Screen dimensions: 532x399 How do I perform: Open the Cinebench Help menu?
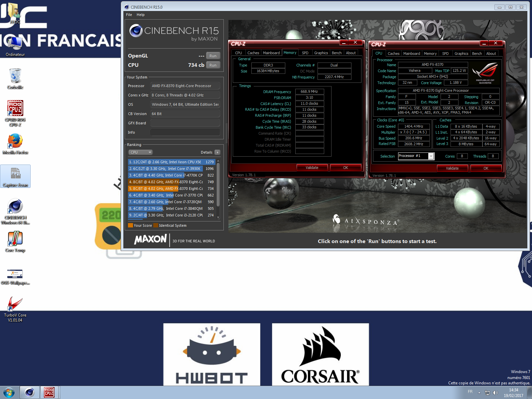[141, 15]
